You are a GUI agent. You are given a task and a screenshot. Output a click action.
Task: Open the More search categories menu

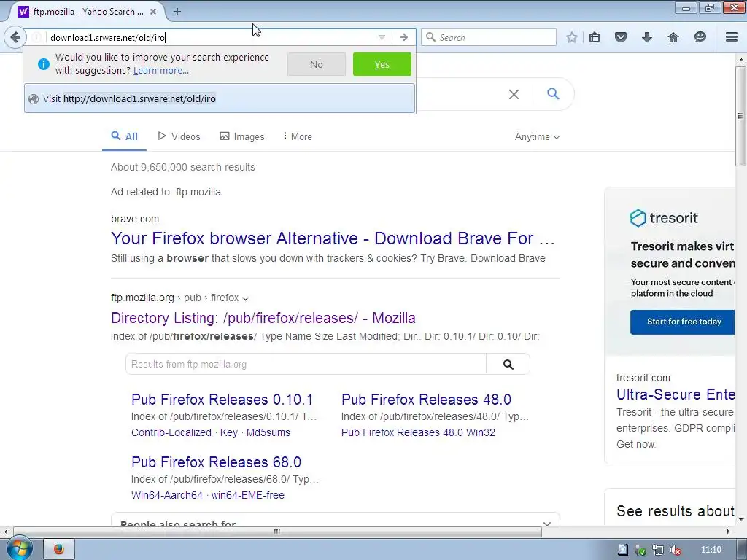click(298, 136)
